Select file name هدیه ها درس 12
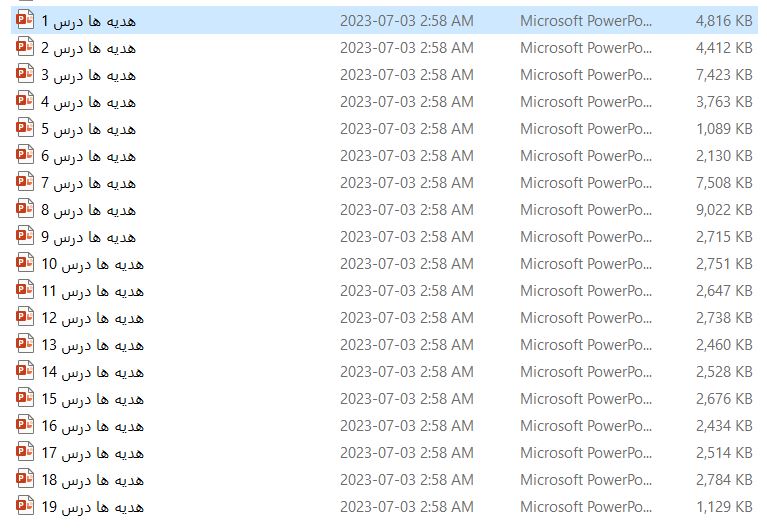The width and height of the screenshot is (767, 532). click(92, 318)
